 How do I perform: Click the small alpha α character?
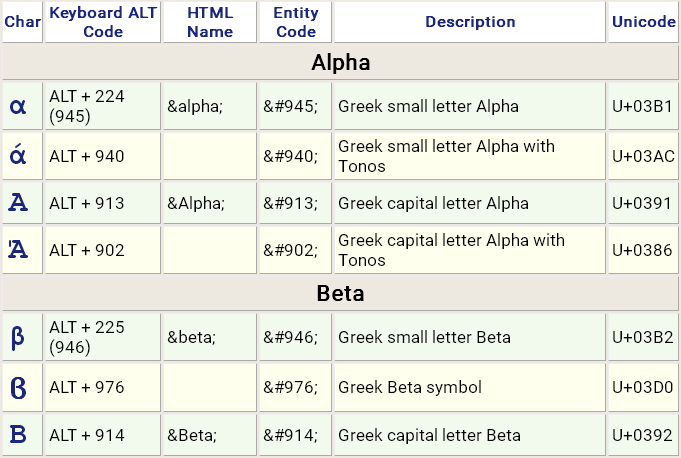(x=18, y=106)
